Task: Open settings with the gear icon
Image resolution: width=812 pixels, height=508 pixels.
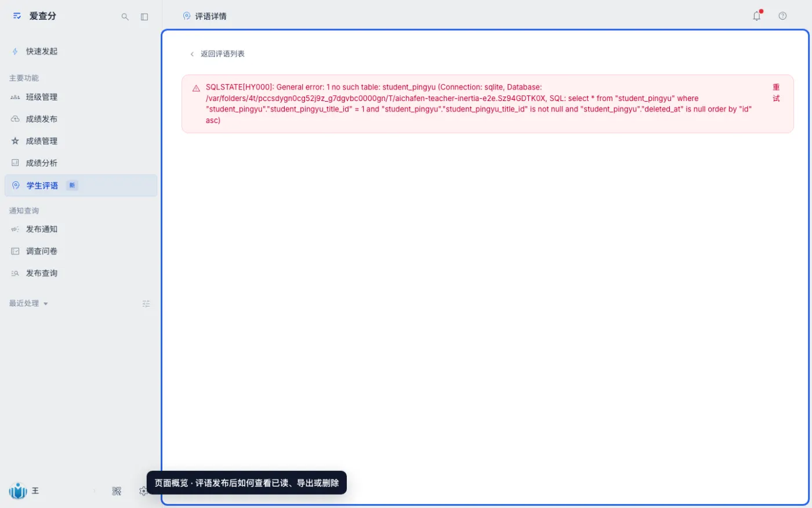Action: (143, 491)
